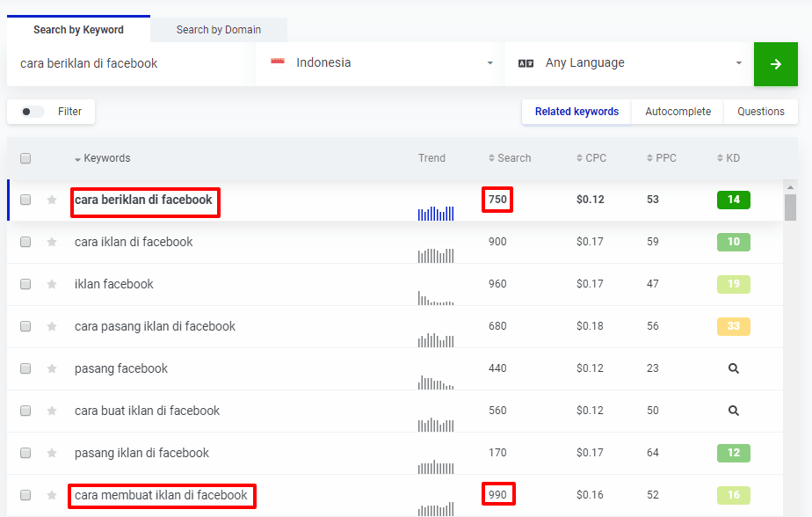Click magnifier icon for 'cara buat iklan di facebook'
This screenshot has height=517, width=812.
tap(733, 411)
